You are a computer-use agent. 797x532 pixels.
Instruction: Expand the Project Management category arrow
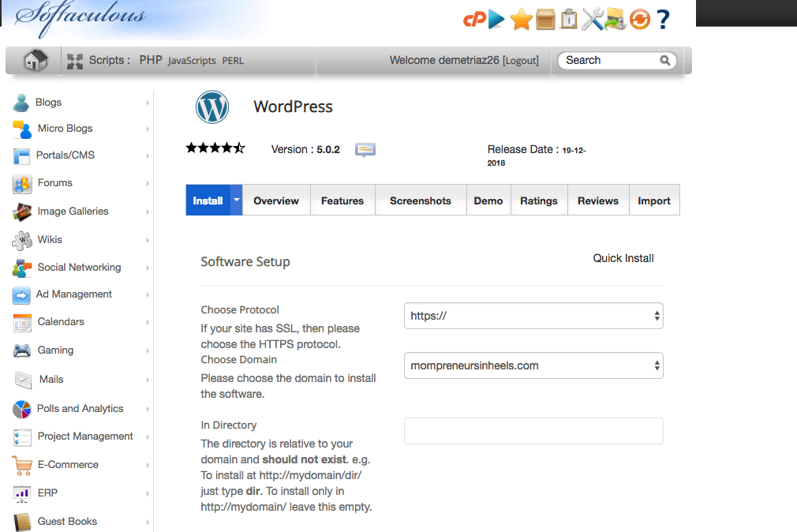(148, 437)
